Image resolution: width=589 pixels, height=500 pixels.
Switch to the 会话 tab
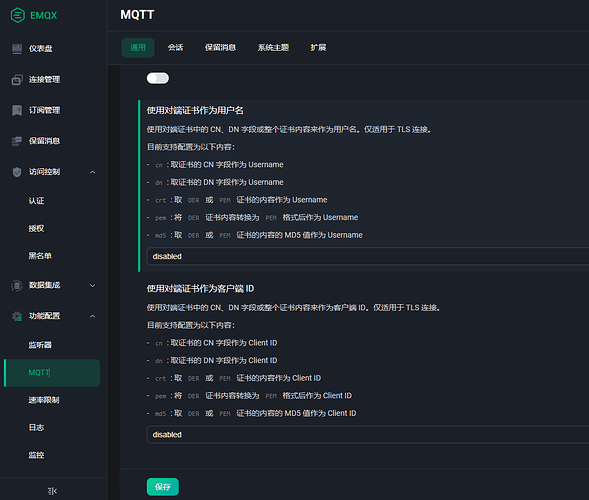175,48
